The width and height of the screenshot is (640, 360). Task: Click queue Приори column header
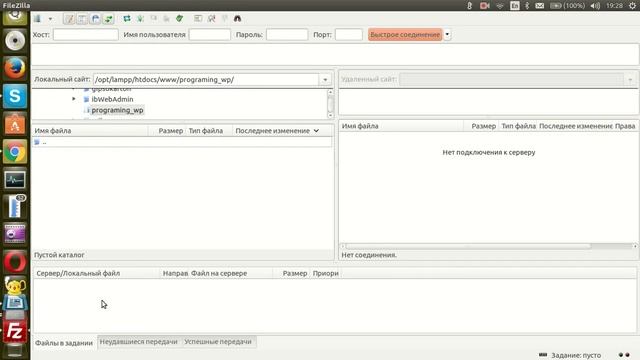[x=325, y=273]
